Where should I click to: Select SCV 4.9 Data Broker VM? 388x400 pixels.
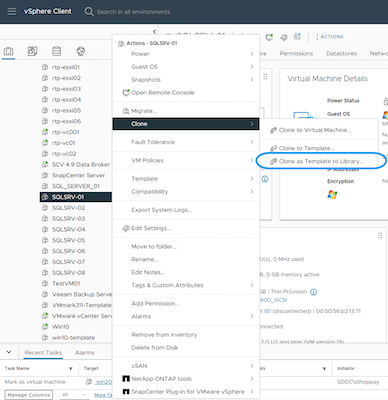[81, 164]
